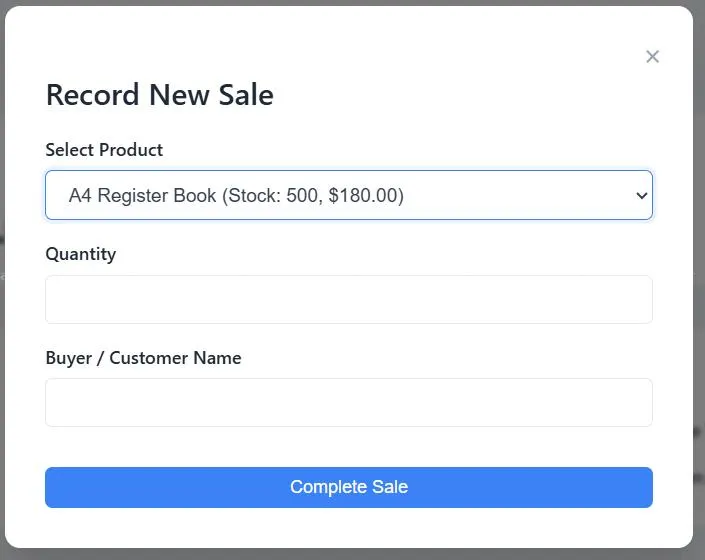Close the Record New Sale dialog
705x560 pixels.
[652, 57]
